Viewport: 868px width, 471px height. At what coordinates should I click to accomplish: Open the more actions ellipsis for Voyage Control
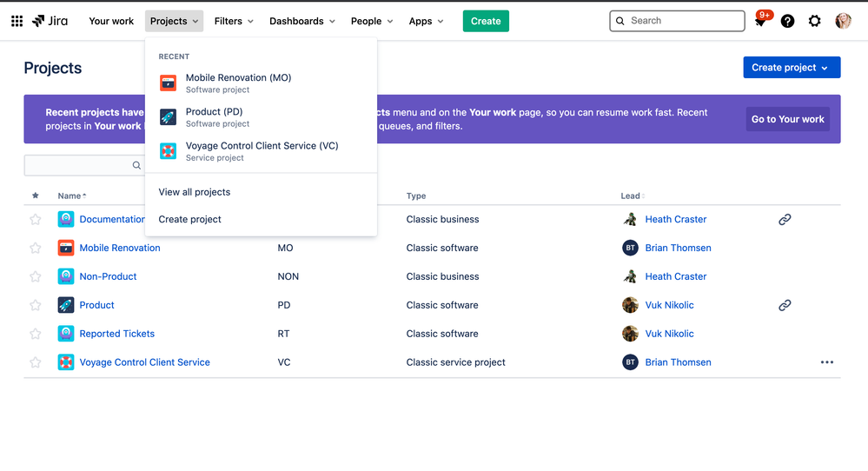point(826,362)
